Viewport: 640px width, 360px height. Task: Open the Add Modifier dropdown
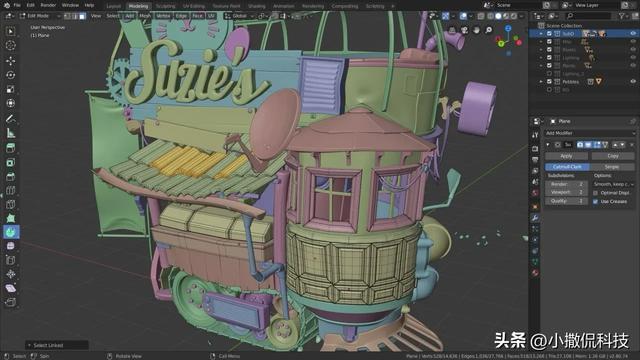(590, 133)
